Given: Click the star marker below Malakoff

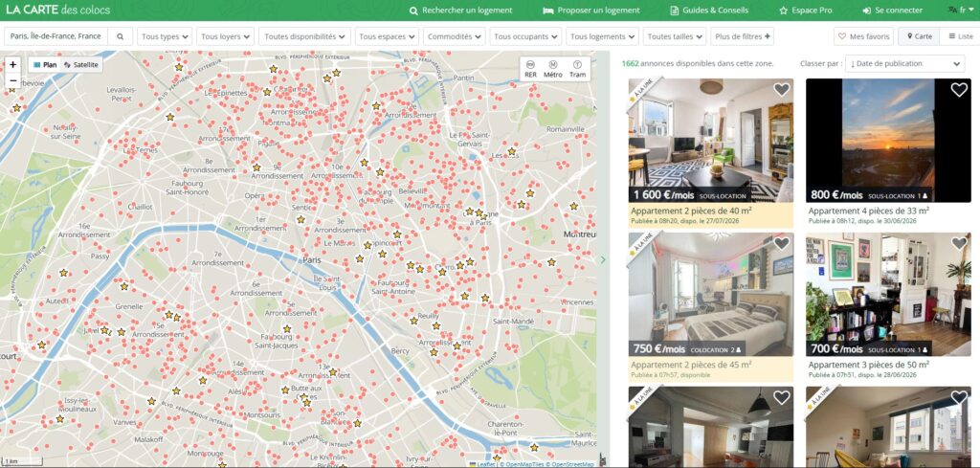Looking at the screenshot, I should coord(222,465).
